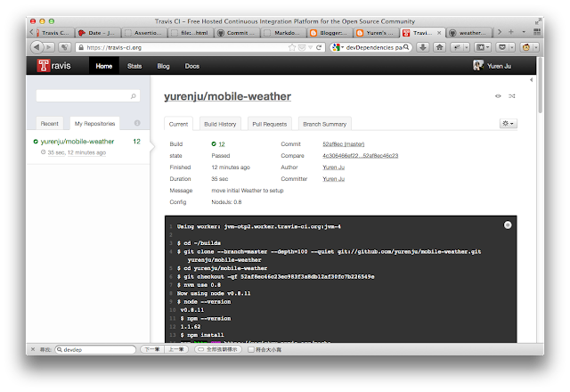Click the eye watch icon near repository title

click(x=498, y=96)
